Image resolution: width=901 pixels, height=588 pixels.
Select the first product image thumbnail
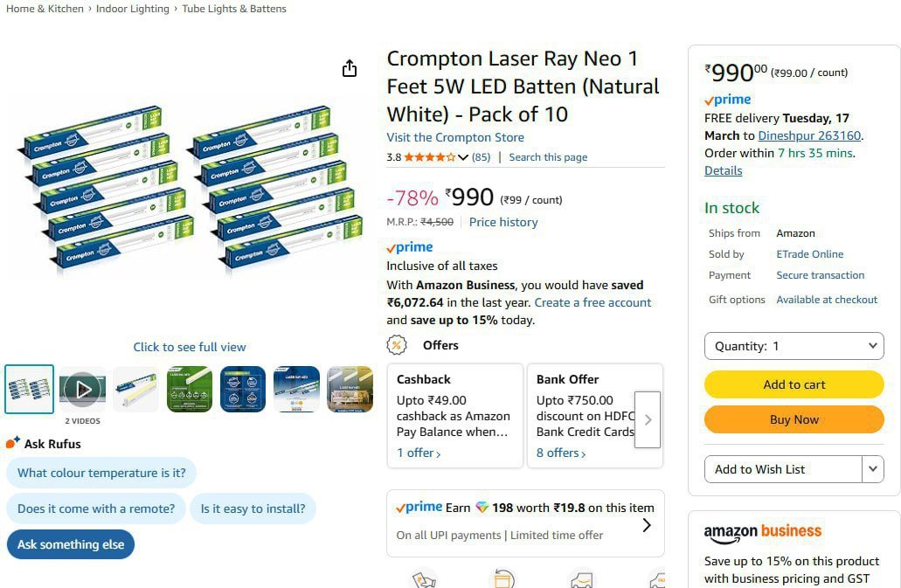pos(29,389)
